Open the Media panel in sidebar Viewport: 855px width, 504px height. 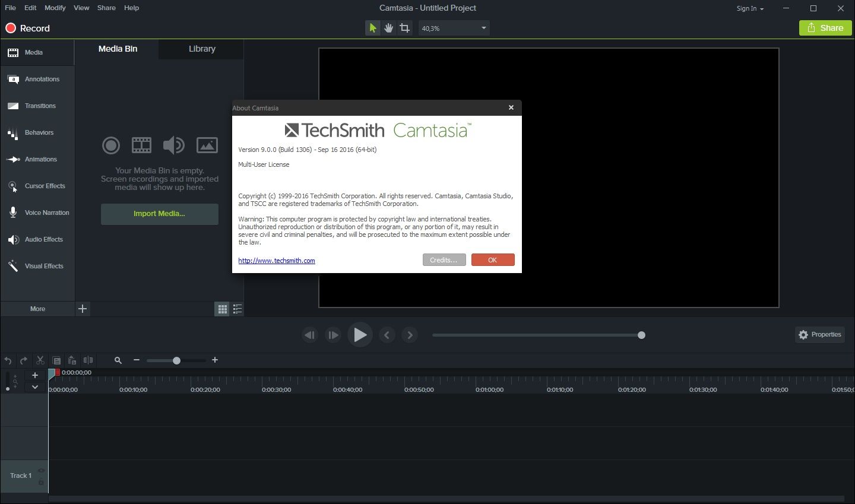point(37,52)
